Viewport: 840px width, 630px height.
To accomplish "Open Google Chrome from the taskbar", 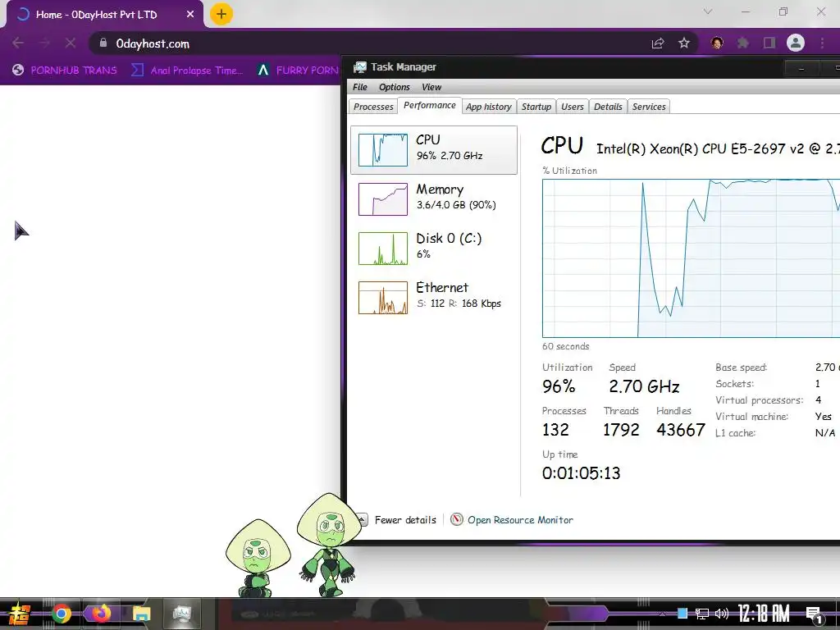I will (62, 614).
